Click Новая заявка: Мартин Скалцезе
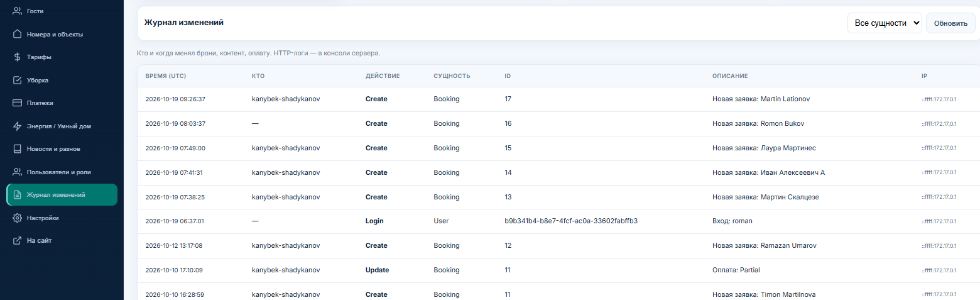 click(766, 197)
